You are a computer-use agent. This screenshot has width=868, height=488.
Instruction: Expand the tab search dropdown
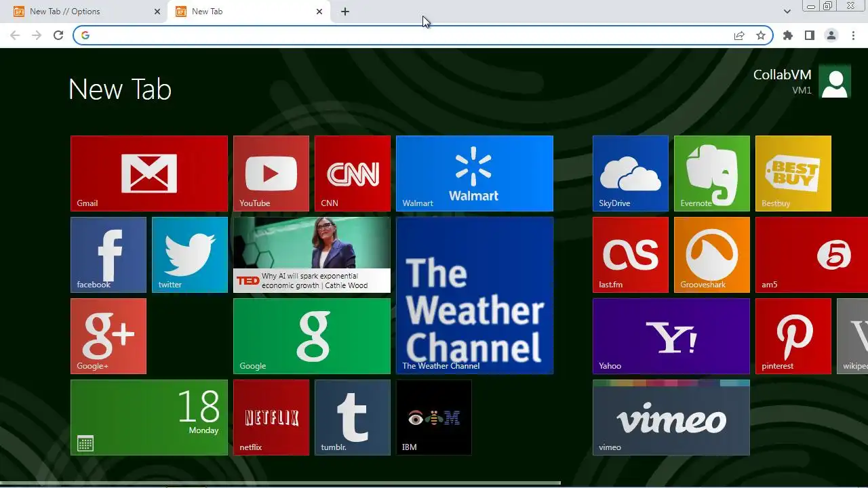coord(787,12)
